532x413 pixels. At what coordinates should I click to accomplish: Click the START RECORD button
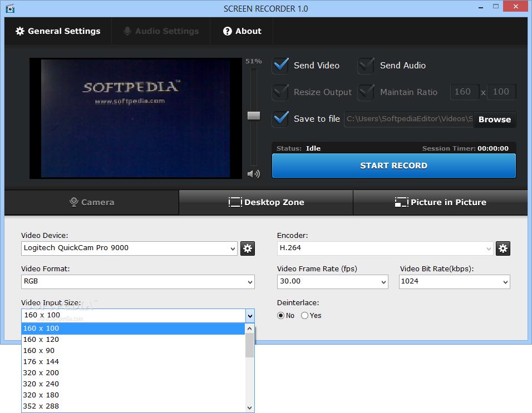(394, 166)
